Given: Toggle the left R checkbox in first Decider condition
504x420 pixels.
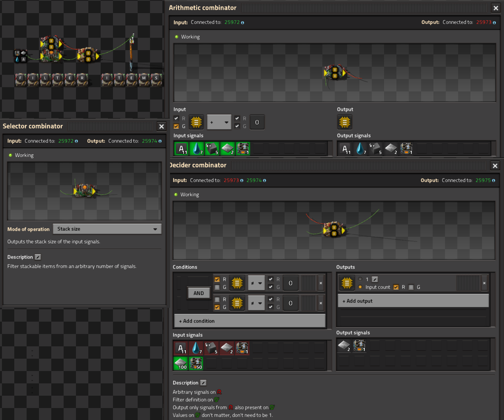Looking at the screenshot, I should 217,279.
